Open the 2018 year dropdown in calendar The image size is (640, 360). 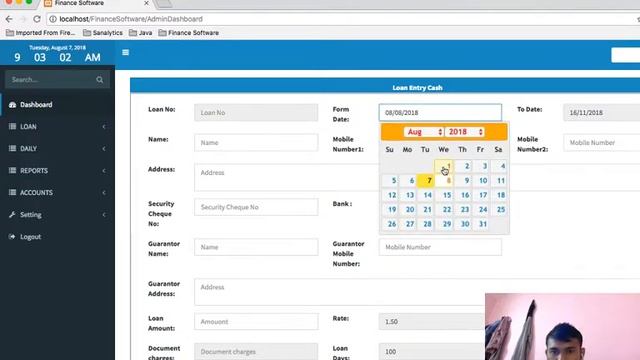464,132
